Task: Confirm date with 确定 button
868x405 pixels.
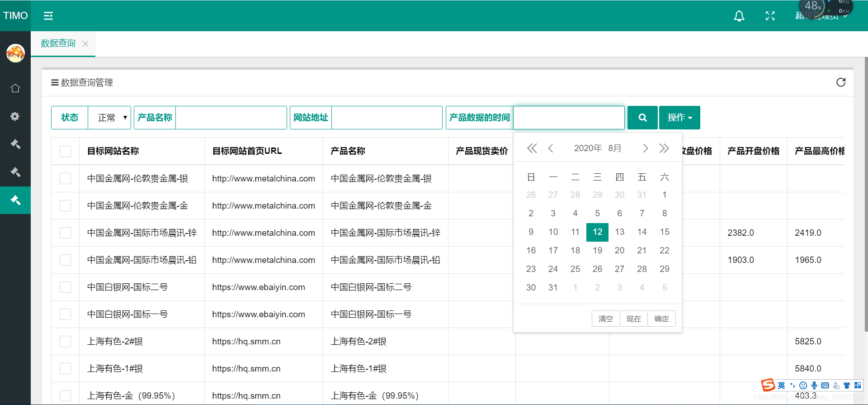Action: (x=661, y=319)
